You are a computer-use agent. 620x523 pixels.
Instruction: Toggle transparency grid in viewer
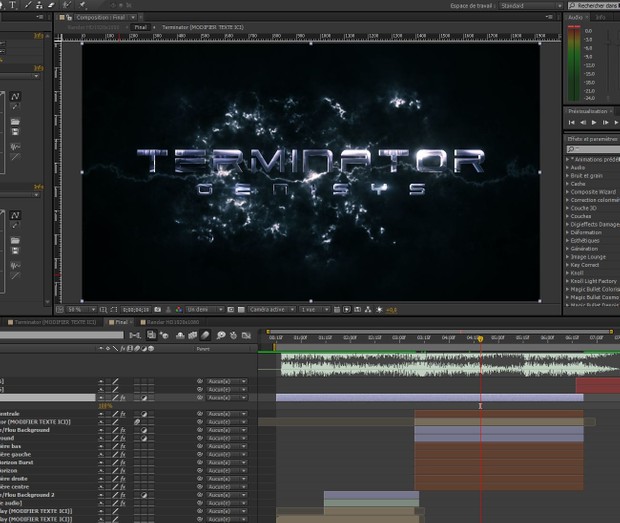click(241, 310)
